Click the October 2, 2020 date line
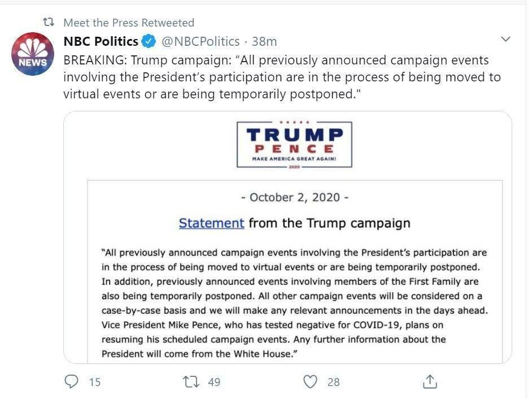The height and width of the screenshot is (399, 532). pyautogui.click(x=294, y=197)
